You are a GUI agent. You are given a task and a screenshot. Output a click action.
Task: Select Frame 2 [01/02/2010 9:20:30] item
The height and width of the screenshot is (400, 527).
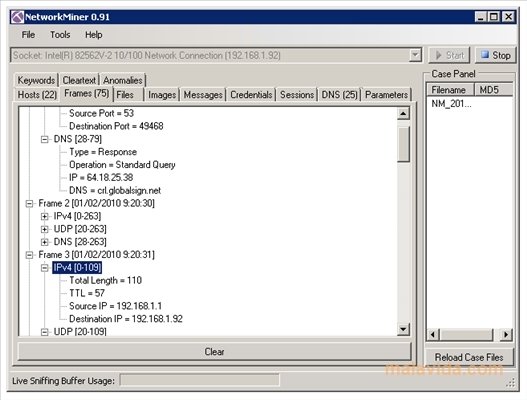[96, 203]
